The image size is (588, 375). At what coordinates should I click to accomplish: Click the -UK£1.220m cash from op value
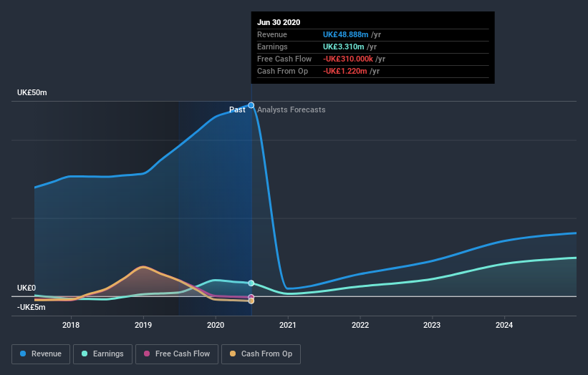[345, 71]
